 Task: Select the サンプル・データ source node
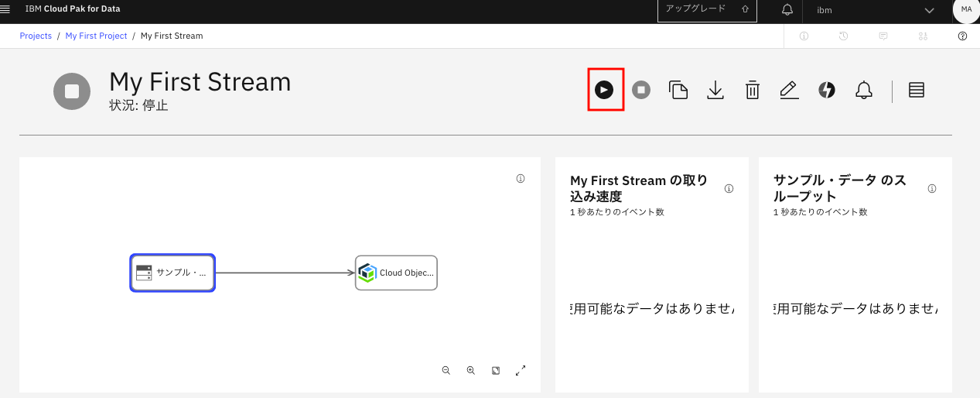[x=172, y=273]
